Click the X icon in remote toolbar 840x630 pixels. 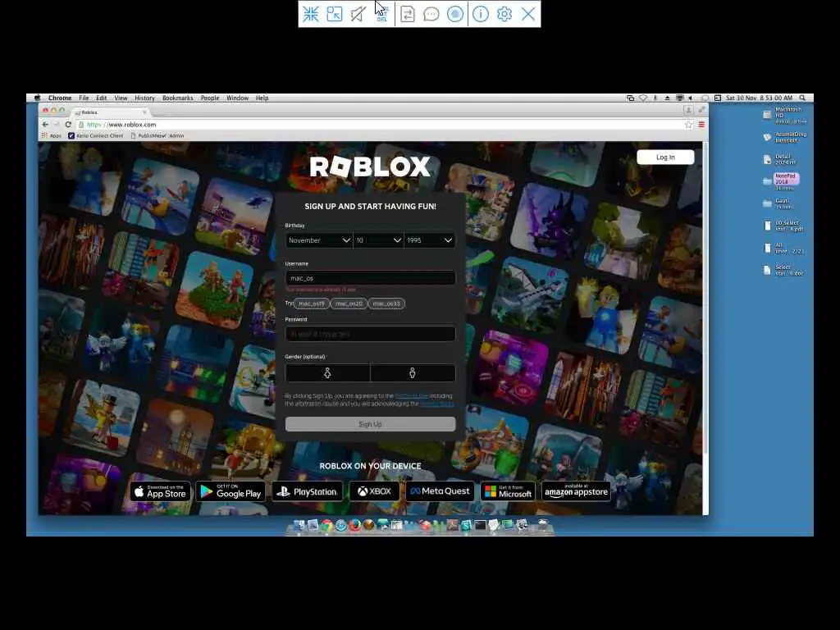tap(528, 14)
